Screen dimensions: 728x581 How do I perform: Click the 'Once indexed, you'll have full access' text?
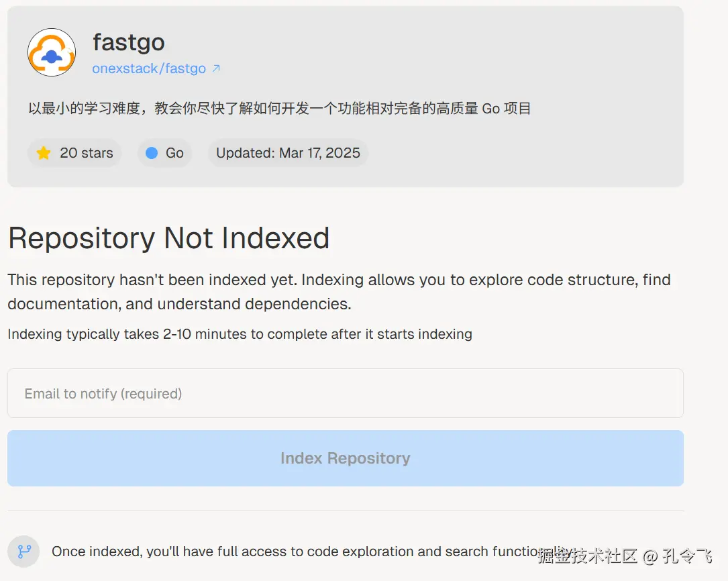coord(311,551)
